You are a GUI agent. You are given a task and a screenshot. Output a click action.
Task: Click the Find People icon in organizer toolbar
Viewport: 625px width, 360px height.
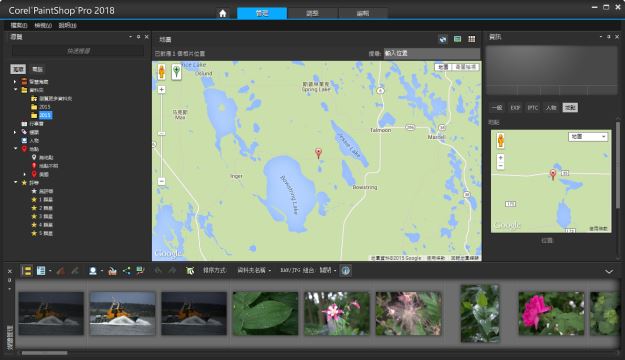coord(93,271)
